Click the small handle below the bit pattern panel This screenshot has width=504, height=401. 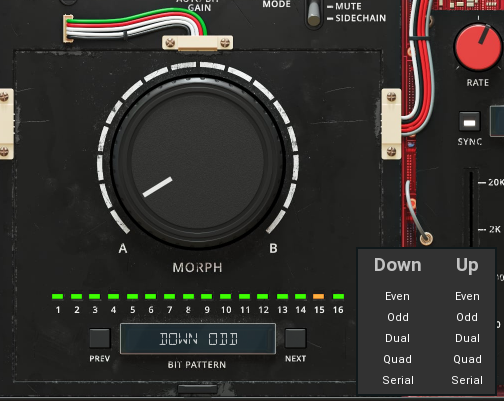pos(198,389)
